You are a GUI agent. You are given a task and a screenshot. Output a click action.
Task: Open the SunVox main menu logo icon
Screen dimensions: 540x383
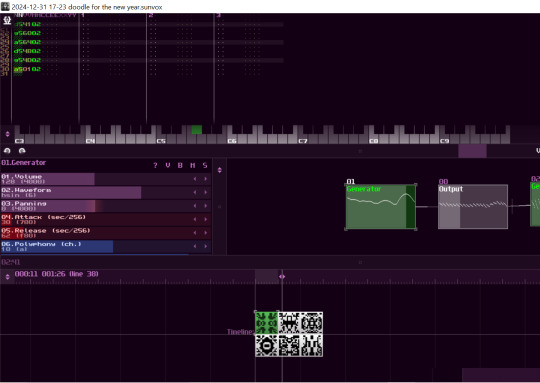7,21
